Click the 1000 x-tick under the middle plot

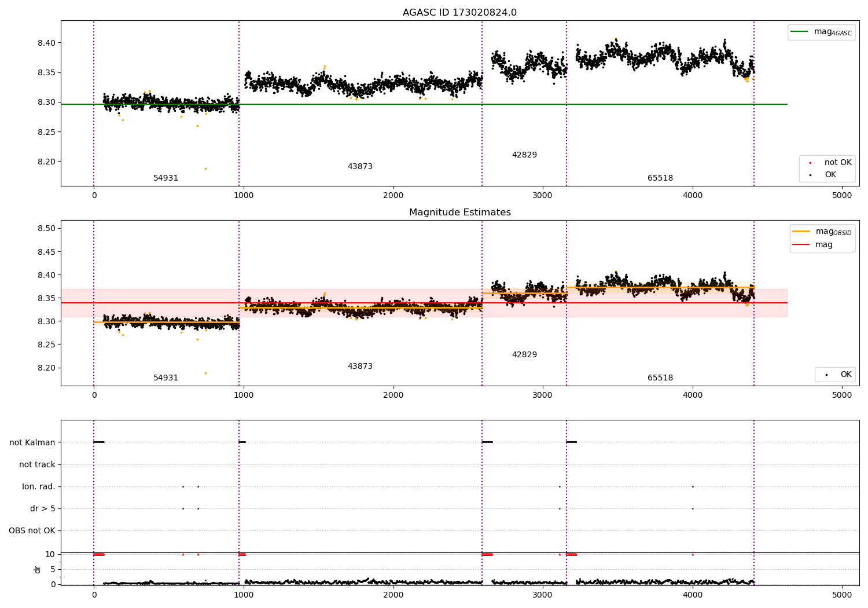point(244,395)
